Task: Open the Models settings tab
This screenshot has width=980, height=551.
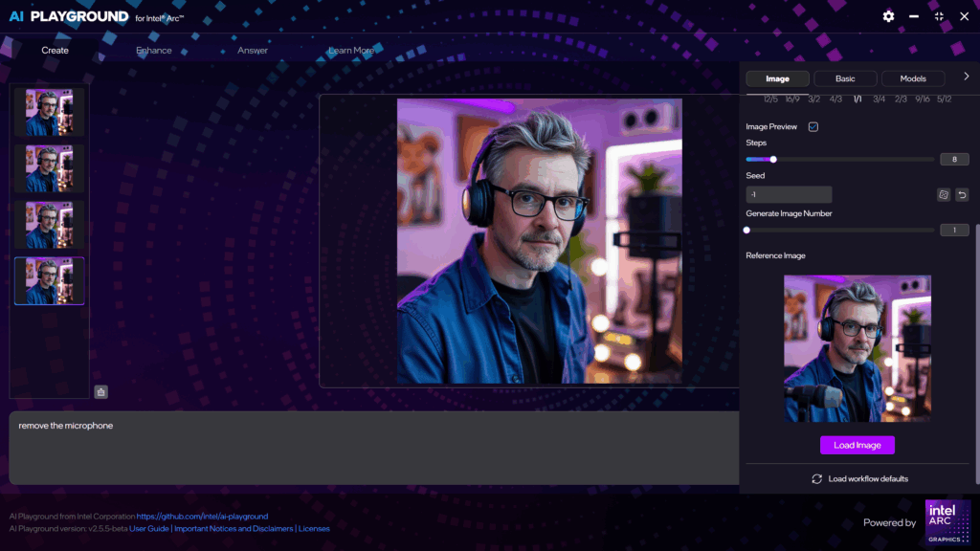Action: pyautogui.click(x=913, y=78)
